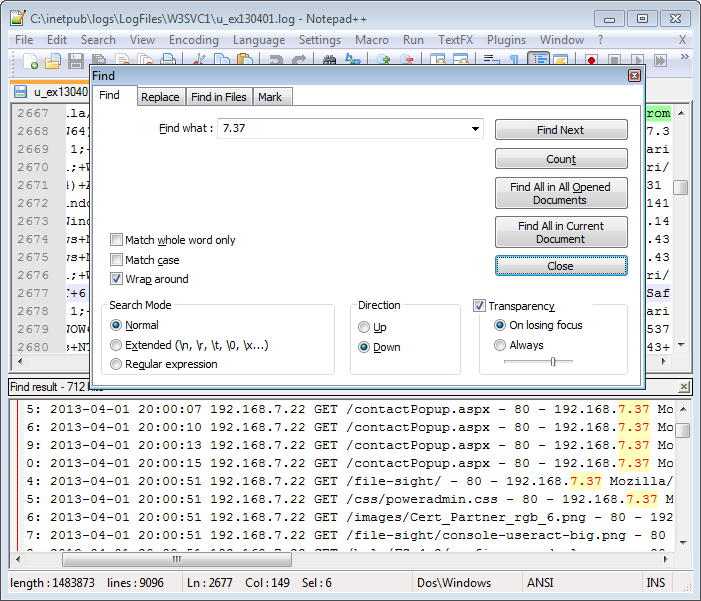Select Normal search mode

pyautogui.click(x=116, y=325)
